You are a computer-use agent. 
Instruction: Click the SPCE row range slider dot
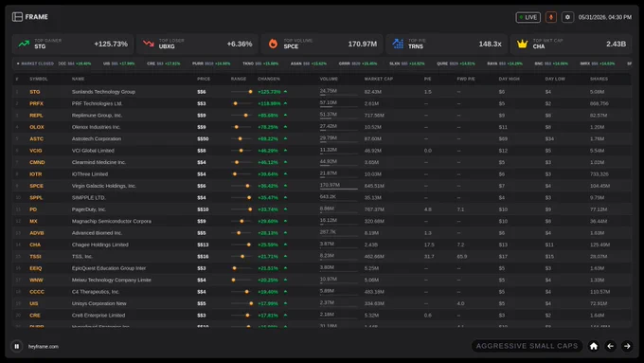pyautogui.click(x=247, y=186)
